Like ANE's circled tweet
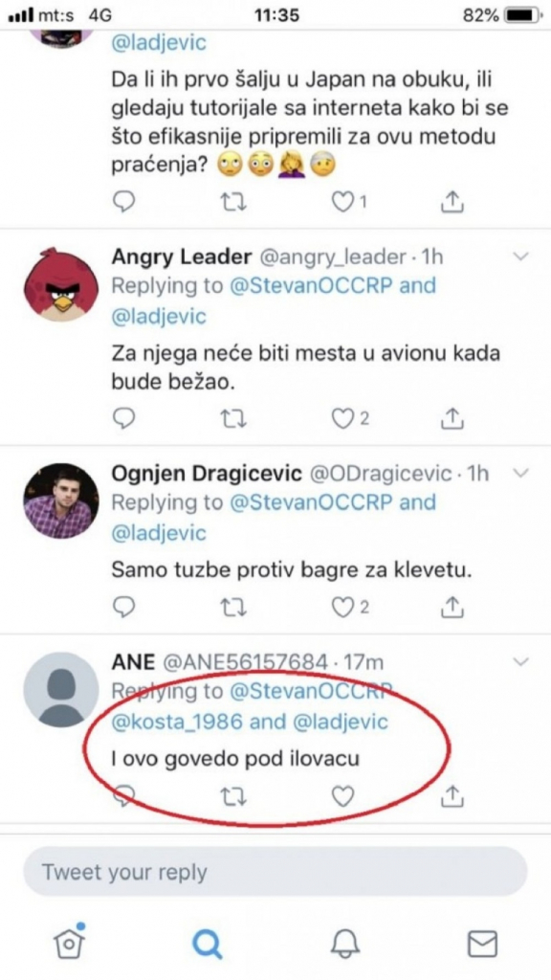The image size is (551, 980). (x=342, y=795)
